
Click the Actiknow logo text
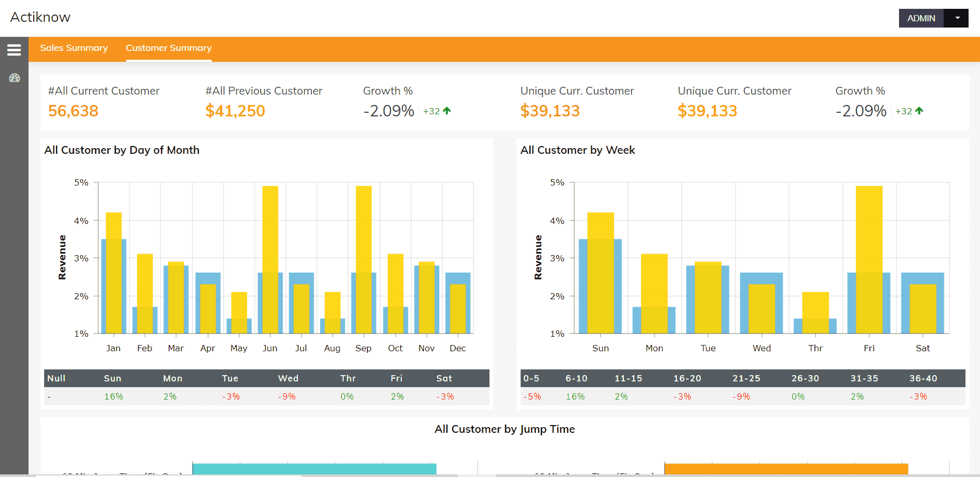coord(40,17)
